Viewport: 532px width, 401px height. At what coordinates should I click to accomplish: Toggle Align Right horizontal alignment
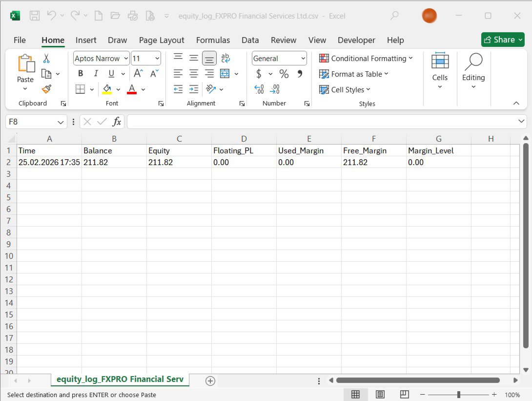[209, 73]
